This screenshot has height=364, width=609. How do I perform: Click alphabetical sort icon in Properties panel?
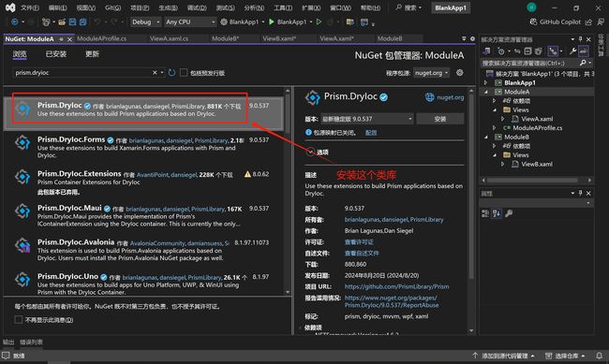click(497, 213)
